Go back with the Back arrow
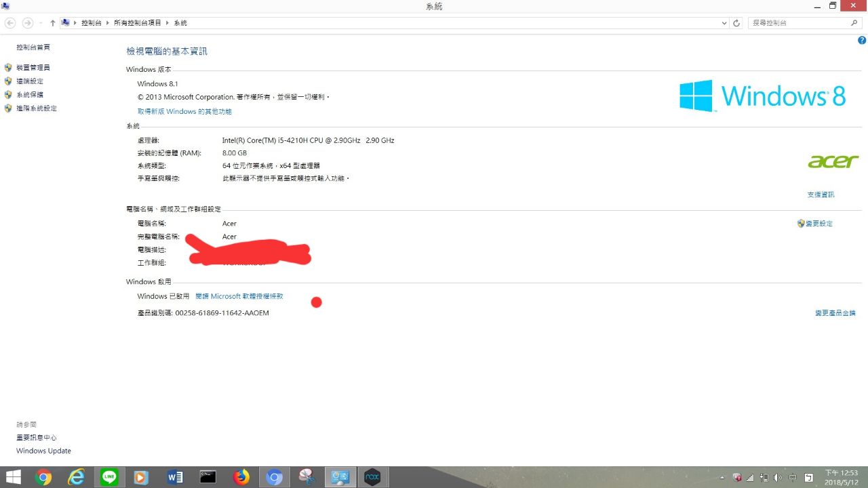868x488 pixels. [x=10, y=23]
